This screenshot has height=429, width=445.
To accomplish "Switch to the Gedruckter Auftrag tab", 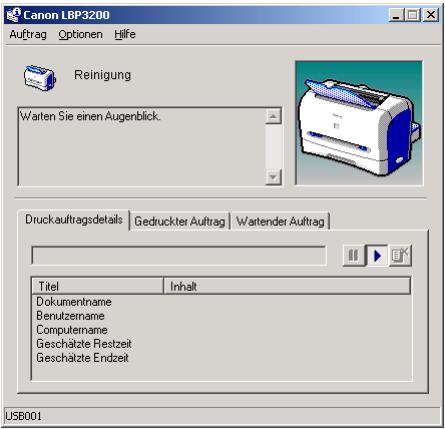I will coord(180,221).
